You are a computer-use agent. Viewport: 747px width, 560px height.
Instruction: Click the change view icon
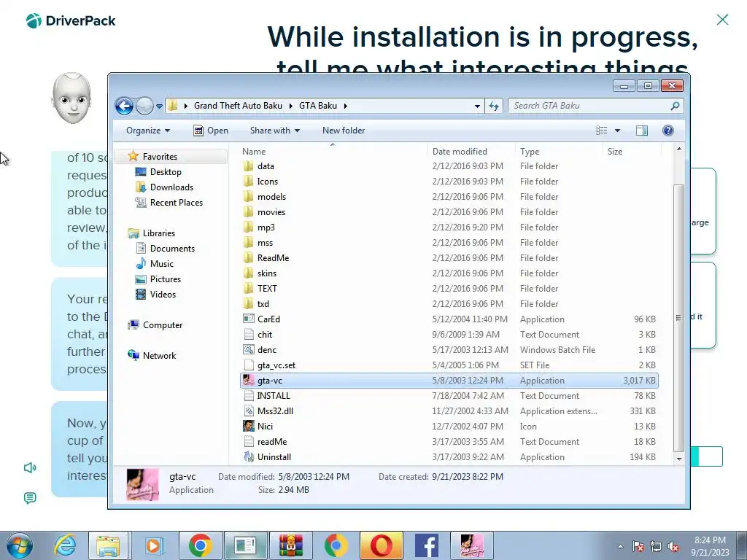click(x=602, y=131)
